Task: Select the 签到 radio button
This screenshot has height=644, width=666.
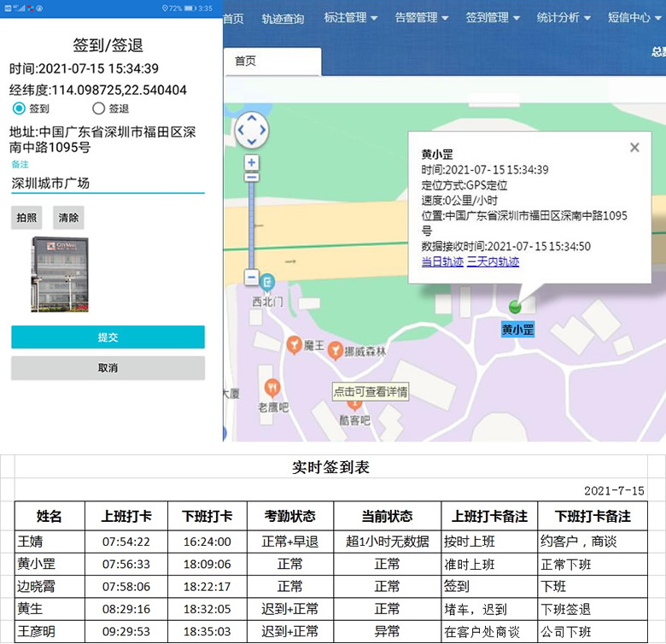Action: pos(19,108)
